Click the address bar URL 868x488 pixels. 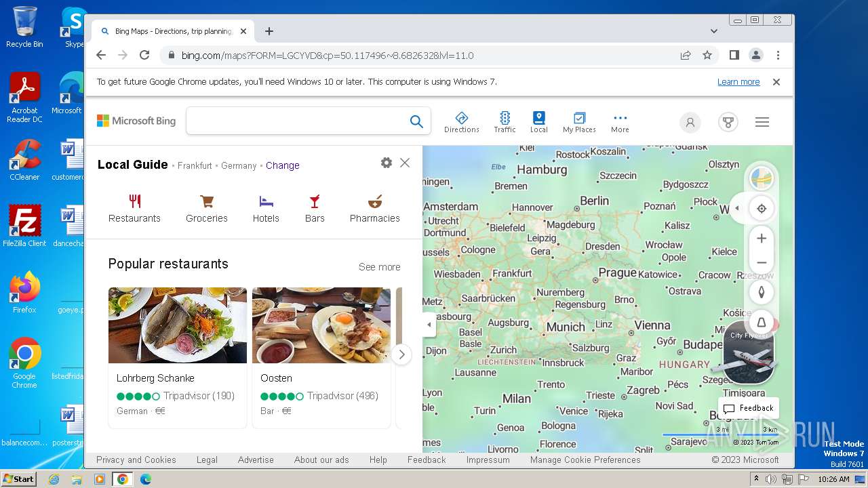[x=328, y=56]
